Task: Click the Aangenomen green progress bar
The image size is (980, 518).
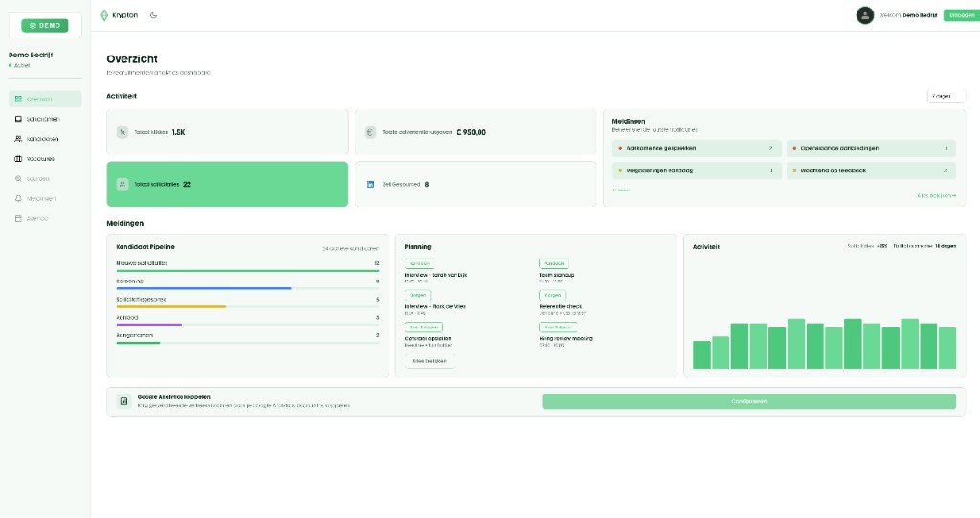Action: coord(138,342)
